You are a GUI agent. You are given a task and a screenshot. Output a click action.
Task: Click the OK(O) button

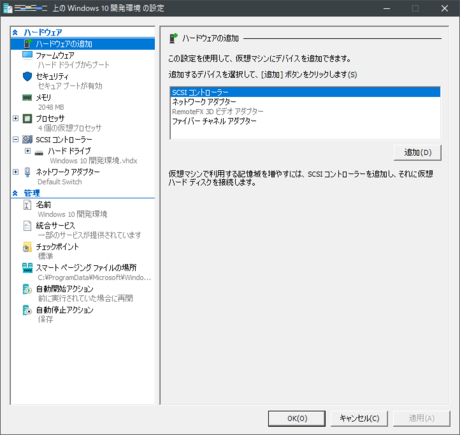click(x=297, y=418)
